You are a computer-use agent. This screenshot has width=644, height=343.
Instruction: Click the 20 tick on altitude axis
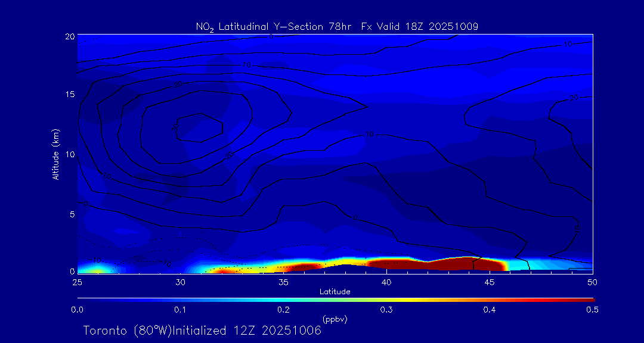click(69, 36)
